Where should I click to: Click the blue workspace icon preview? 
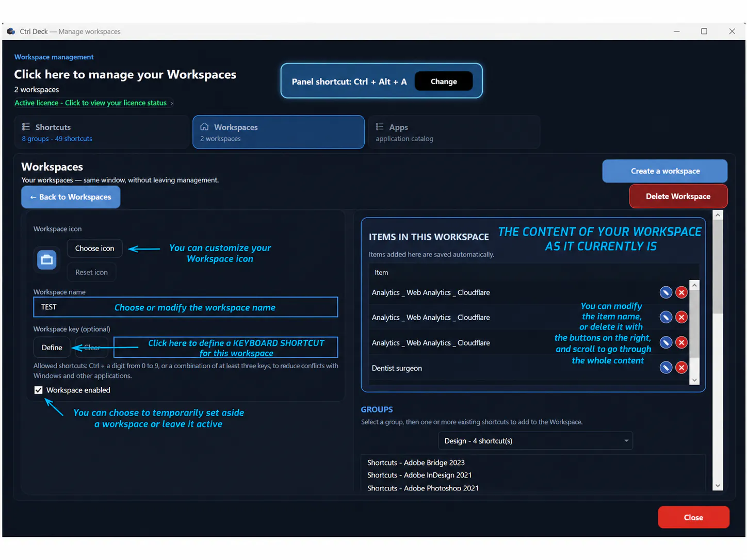click(47, 259)
